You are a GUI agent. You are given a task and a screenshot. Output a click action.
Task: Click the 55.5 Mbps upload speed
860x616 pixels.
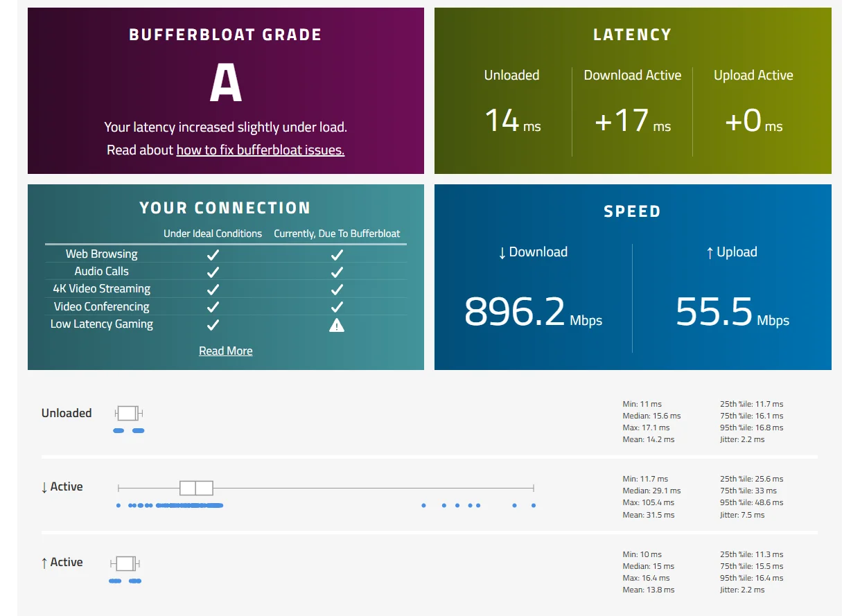coord(732,311)
